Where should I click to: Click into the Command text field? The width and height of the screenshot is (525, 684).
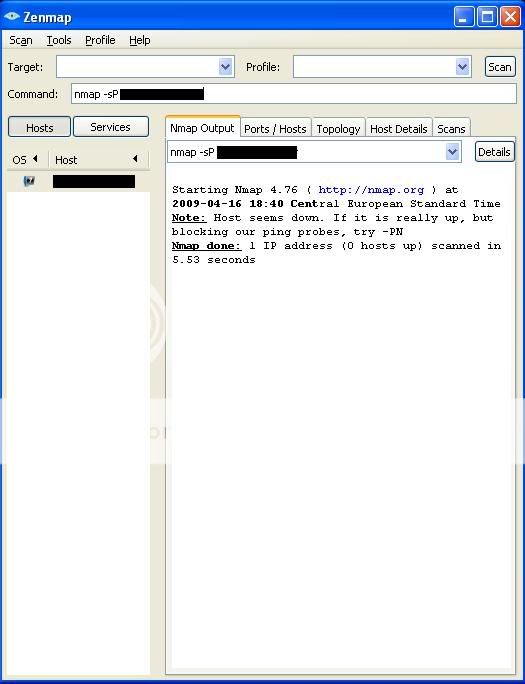tap(294, 94)
